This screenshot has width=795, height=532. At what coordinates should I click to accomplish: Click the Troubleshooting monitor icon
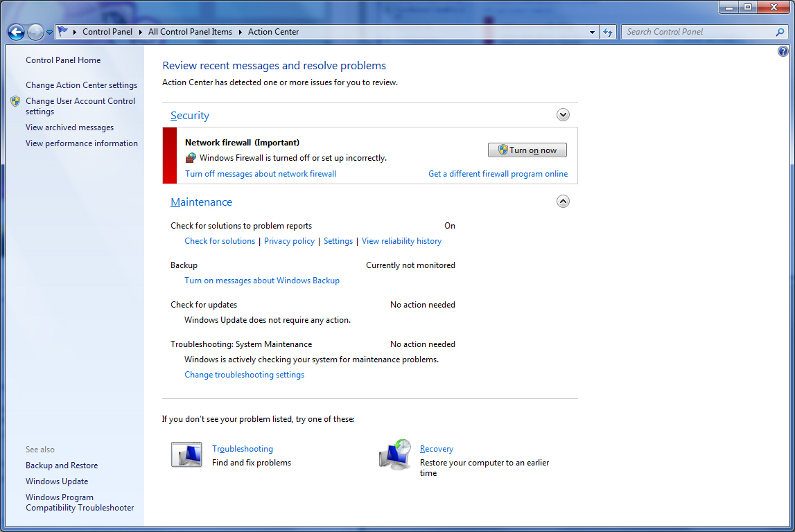tap(186, 454)
